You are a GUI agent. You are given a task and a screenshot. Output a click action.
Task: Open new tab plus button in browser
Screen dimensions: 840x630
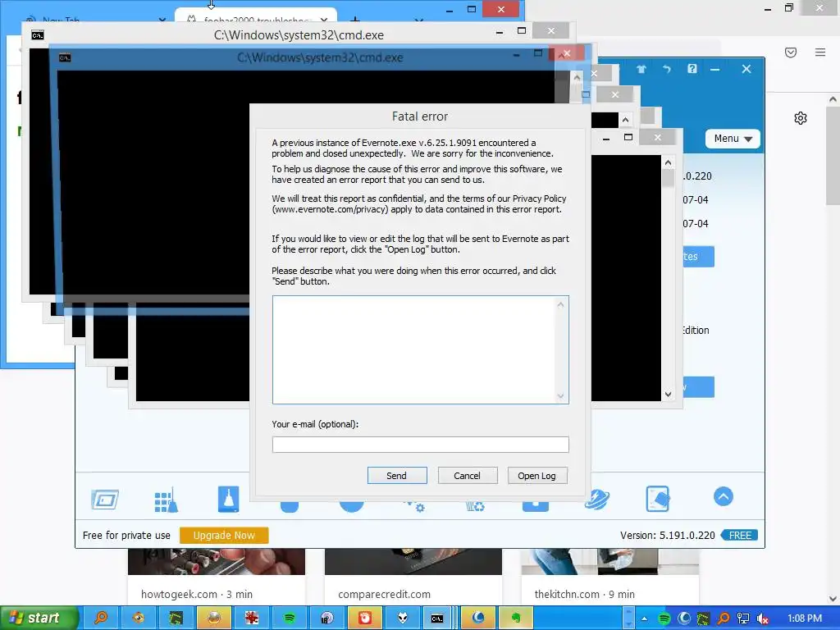point(354,21)
